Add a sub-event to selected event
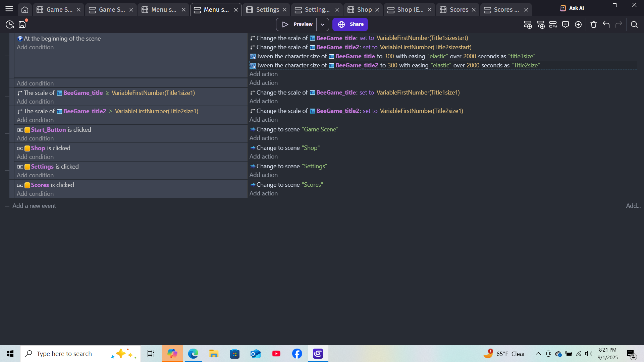The image size is (644, 362). (540, 24)
